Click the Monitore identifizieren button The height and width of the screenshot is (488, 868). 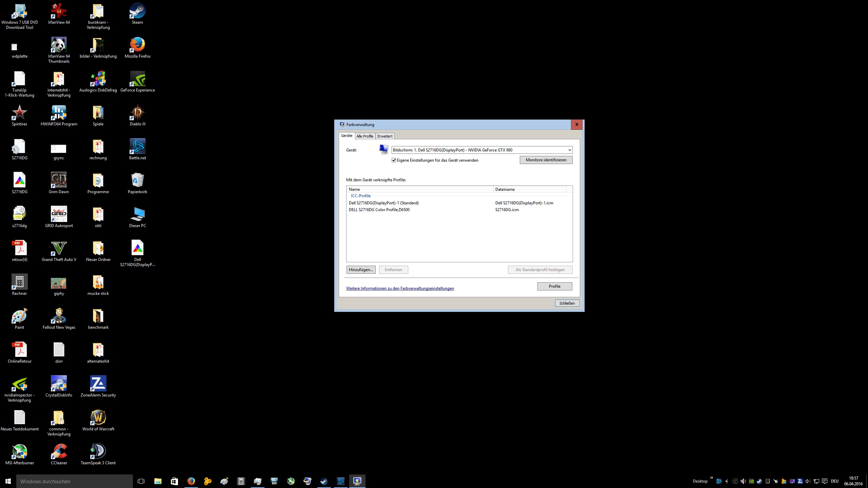(546, 160)
